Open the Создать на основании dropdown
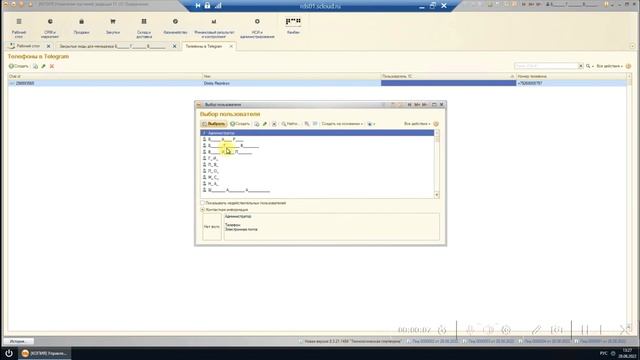The width and height of the screenshot is (640, 360). pyautogui.click(x=342, y=124)
